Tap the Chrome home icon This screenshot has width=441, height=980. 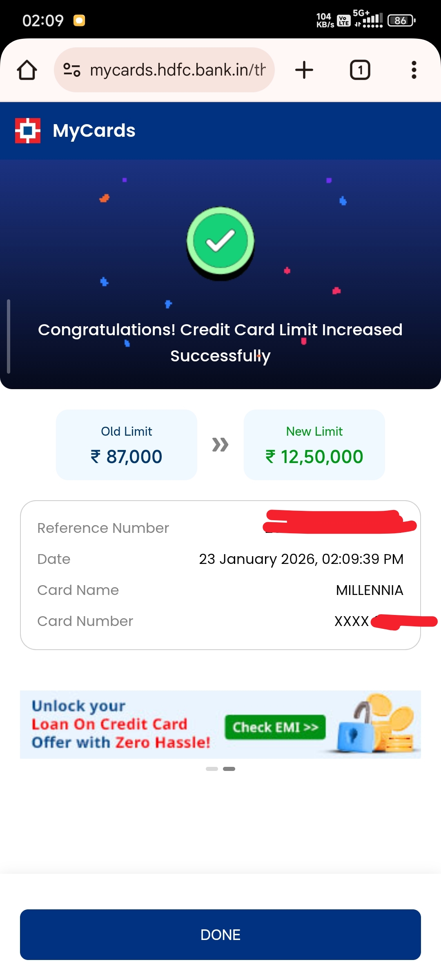(x=26, y=69)
